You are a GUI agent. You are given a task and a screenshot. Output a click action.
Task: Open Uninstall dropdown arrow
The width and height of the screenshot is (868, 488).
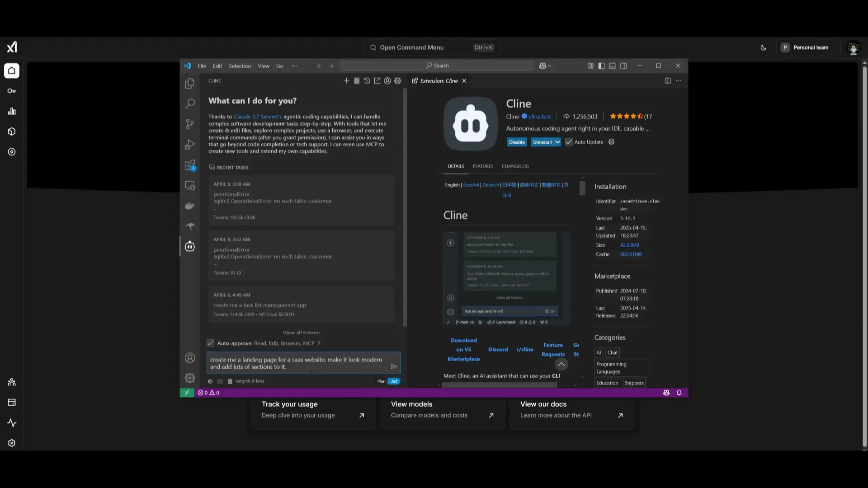click(x=557, y=142)
